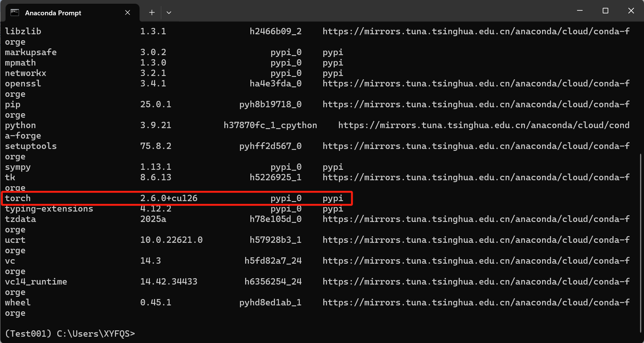This screenshot has width=644, height=343.
Task: Click the torch package name
Action: 18,198
